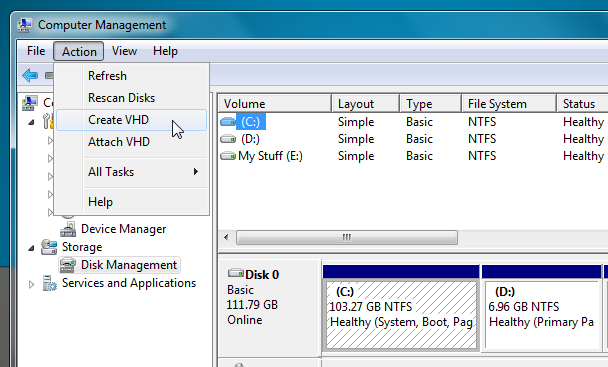Click the My Stuff (E:) drive icon
This screenshot has height=367, width=608.
pos(228,156)
